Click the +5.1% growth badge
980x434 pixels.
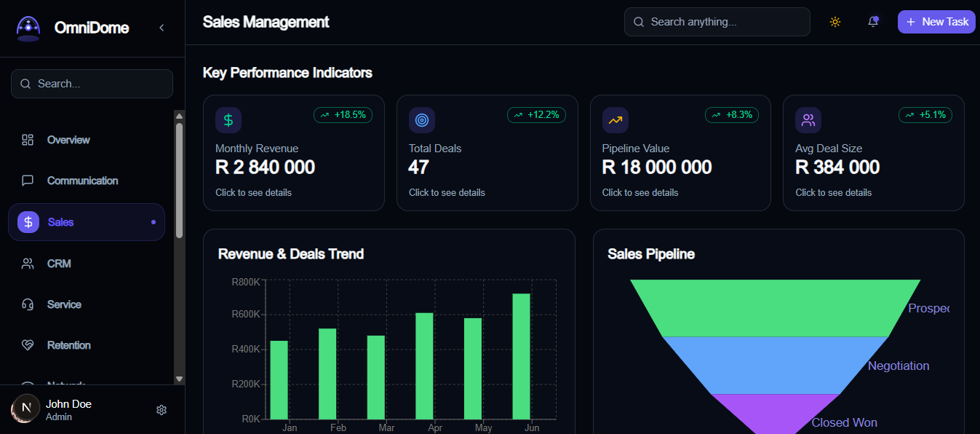(925, 115)
